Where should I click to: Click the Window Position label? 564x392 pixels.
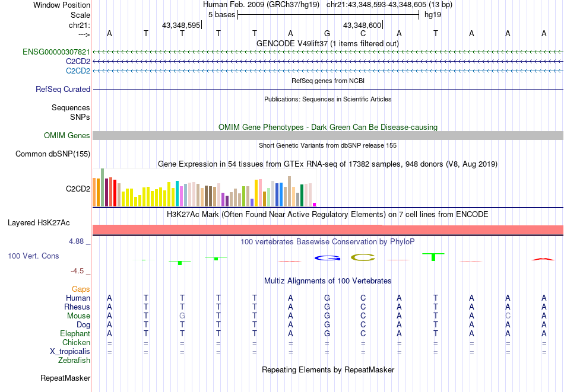(62, 5)
